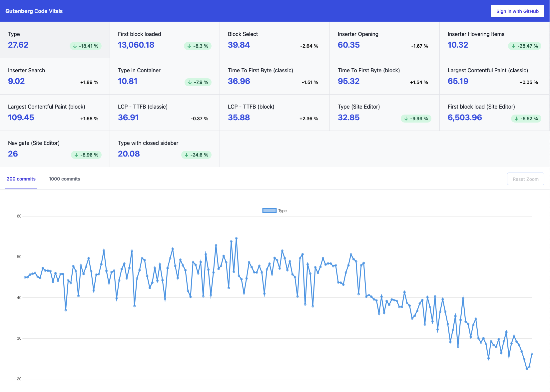Select First block load (Site Editor) card
The width and height of the screenshot is (550, 392).
tap(495, 113)
